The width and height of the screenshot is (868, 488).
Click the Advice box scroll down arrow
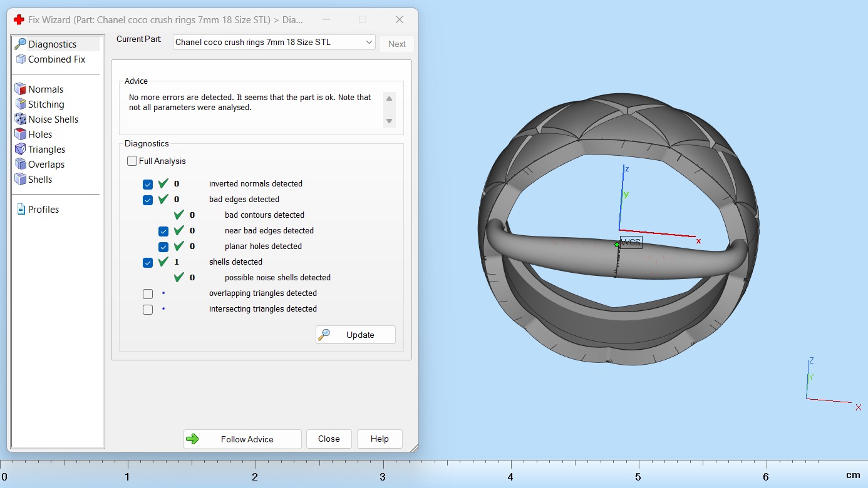pyautogui.click(x=390, y=121)
